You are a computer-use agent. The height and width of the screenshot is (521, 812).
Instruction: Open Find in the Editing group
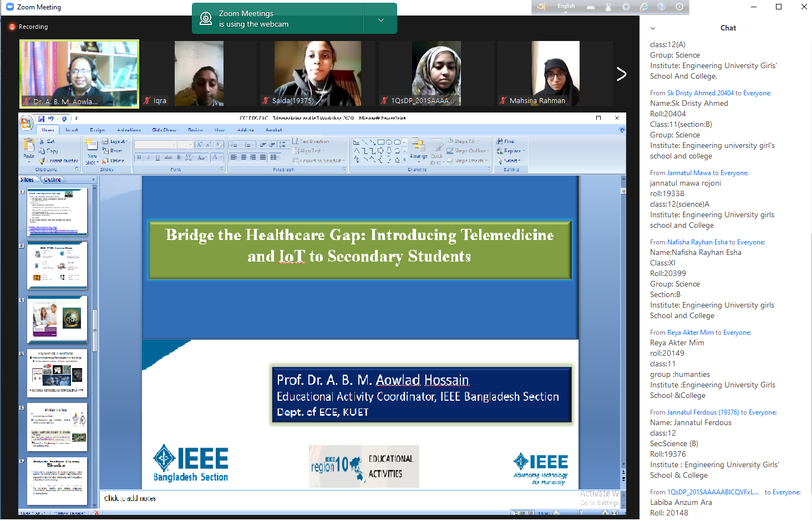[505, 141]
